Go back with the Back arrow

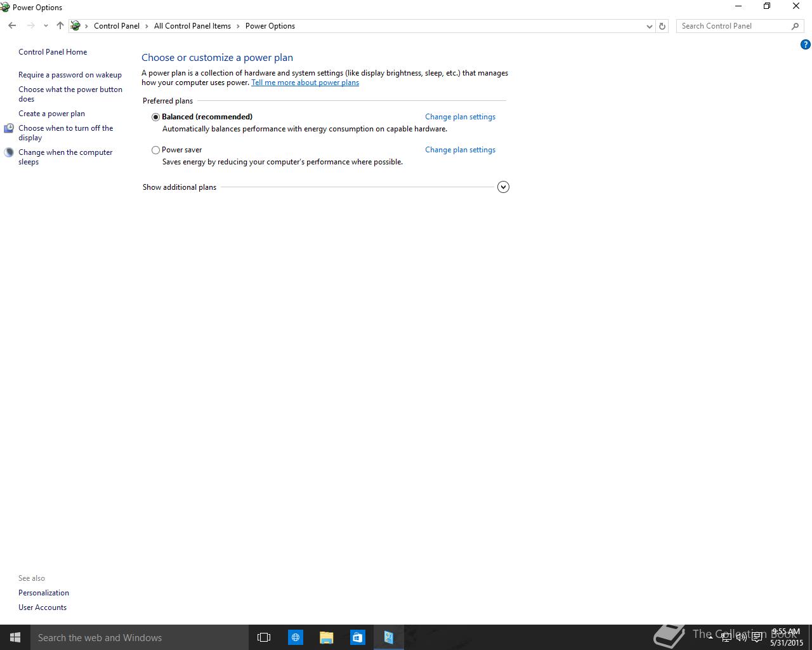pyautogui.click(x=12, y=26)
